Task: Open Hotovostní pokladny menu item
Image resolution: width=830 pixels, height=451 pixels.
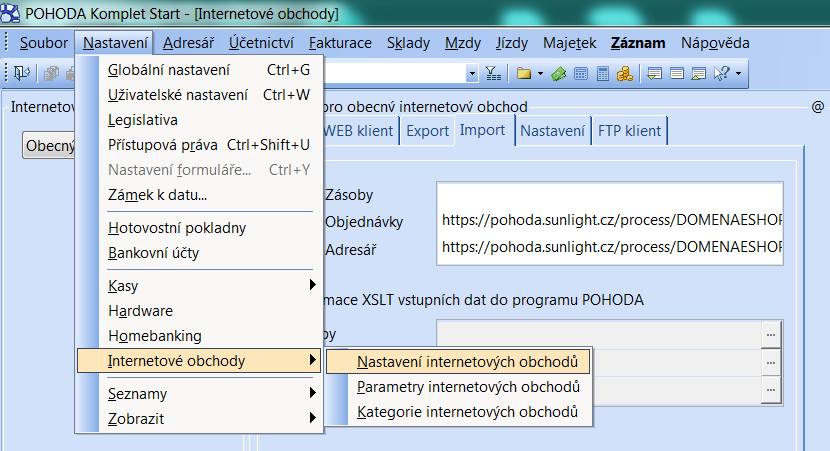Action: (x=199, y=228)
